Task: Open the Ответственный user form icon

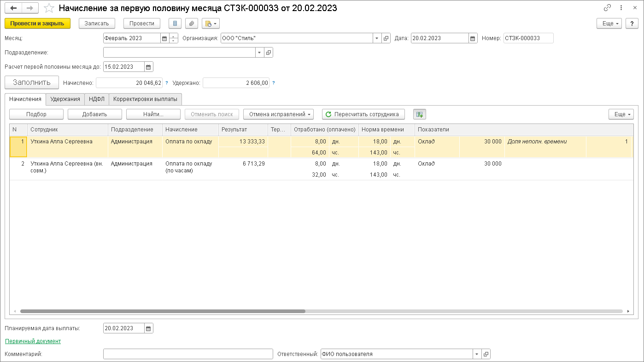Action: coord(486,354)
